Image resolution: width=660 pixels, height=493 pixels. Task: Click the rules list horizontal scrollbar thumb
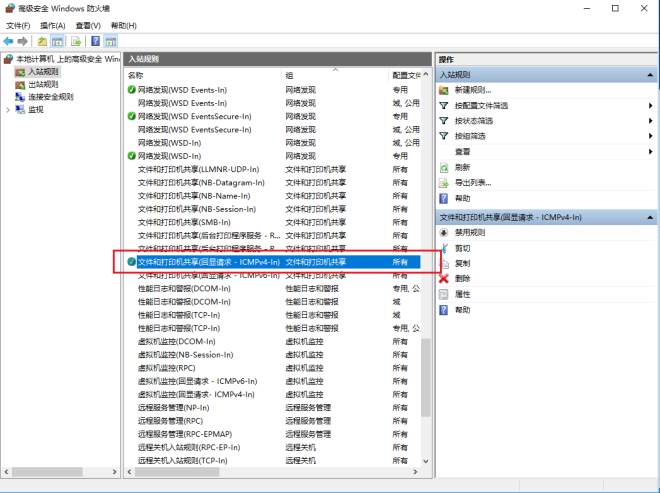click(177, 472)
